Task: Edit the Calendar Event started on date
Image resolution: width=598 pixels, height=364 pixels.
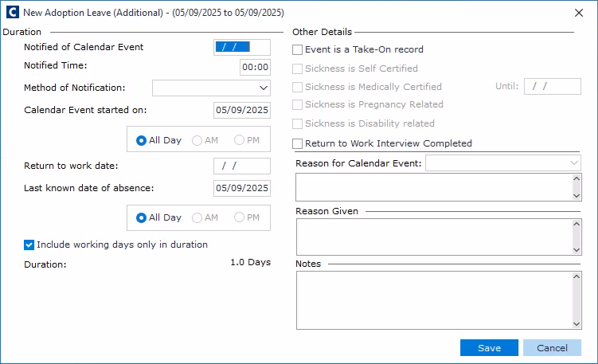Action: 242,110
